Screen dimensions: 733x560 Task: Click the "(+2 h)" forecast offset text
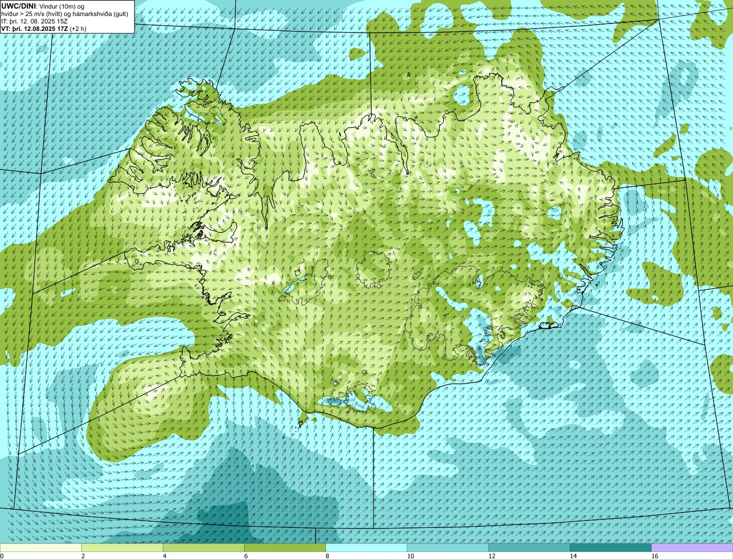coord(78,28)
